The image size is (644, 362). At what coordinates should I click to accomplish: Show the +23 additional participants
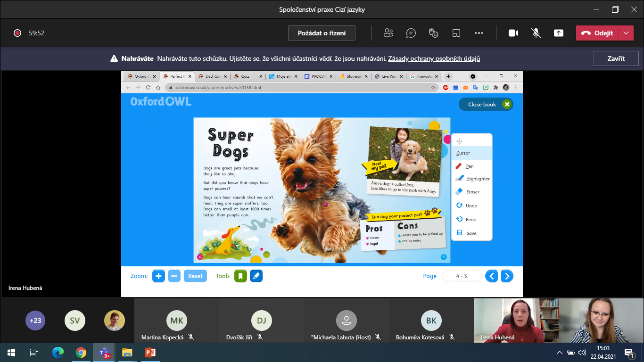35,321
